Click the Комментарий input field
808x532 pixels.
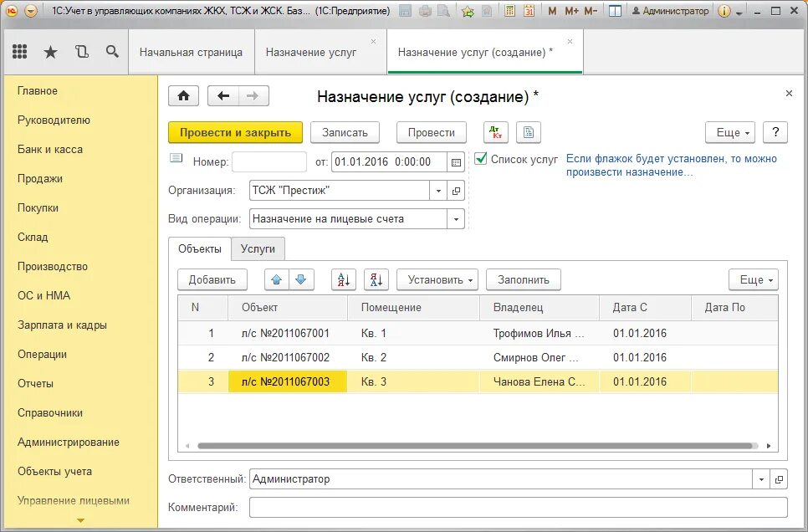519,507
